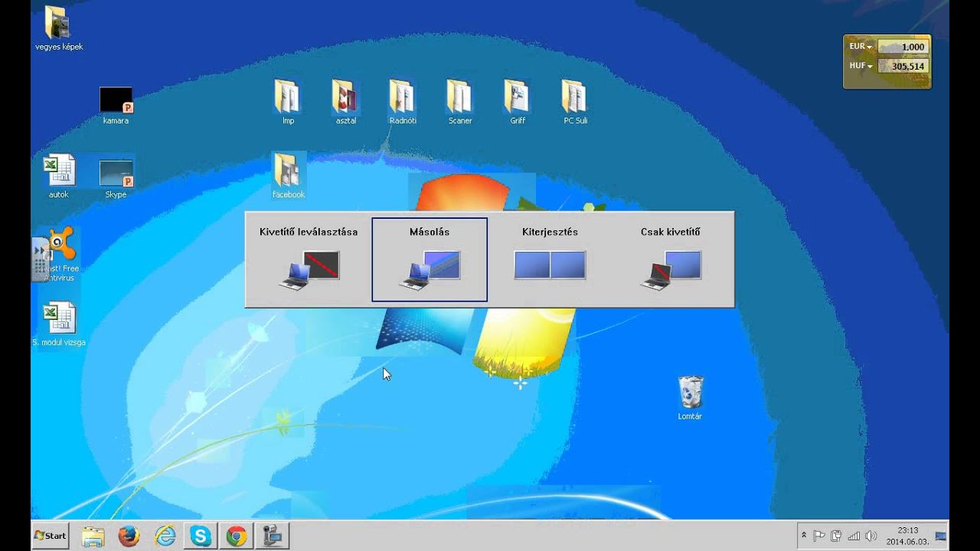
Task: Open the HUF currency dropdown
Action: tap(861, 66)
